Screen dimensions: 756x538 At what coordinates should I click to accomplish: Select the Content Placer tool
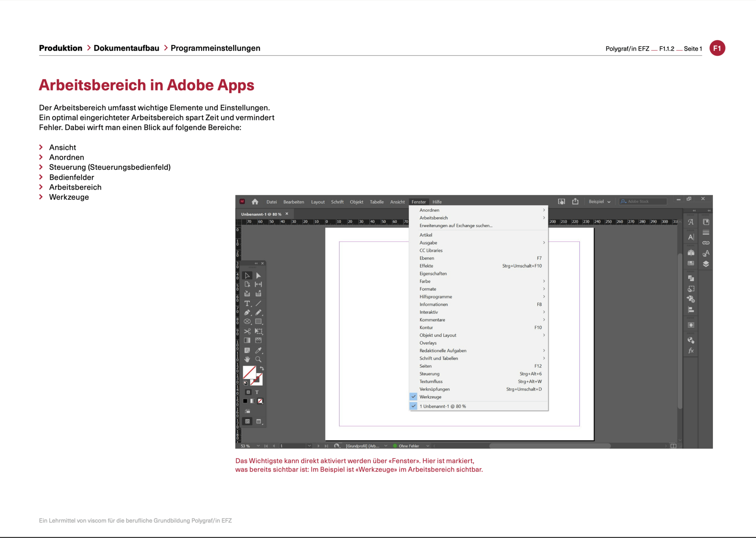pos(258,294)
